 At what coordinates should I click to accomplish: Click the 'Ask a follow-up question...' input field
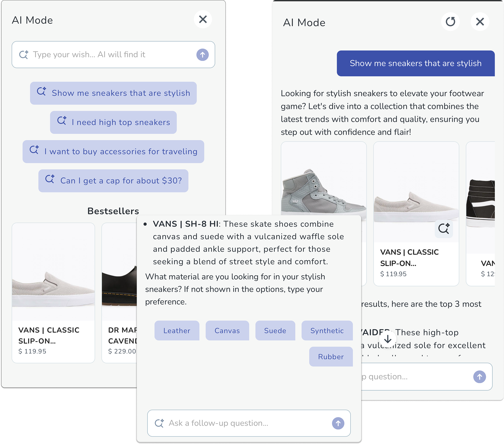[x=249, y=423]
